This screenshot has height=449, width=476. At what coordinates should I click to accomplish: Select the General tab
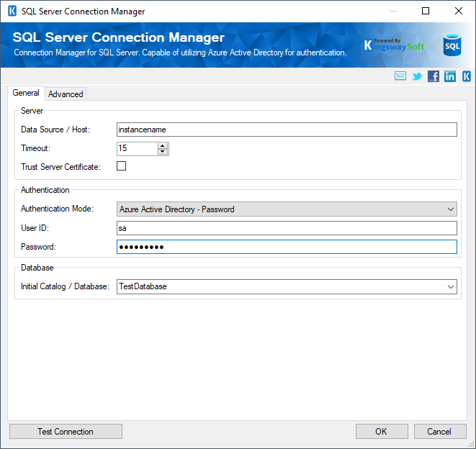click(26, 94)
